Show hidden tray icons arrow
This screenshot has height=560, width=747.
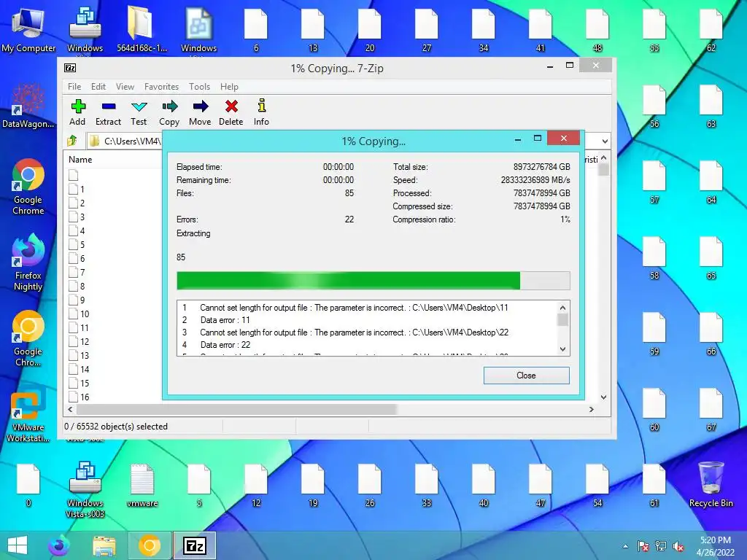[x=625, y=547]
